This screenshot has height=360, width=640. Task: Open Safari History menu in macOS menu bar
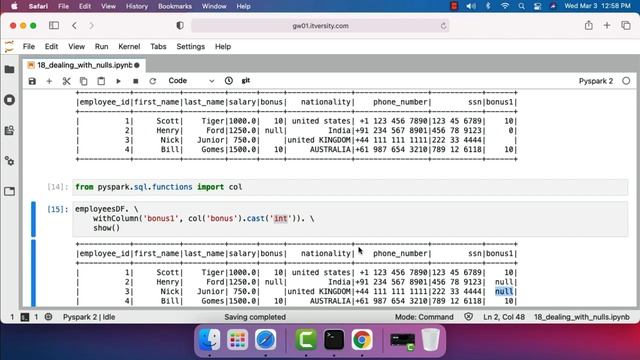136,6
